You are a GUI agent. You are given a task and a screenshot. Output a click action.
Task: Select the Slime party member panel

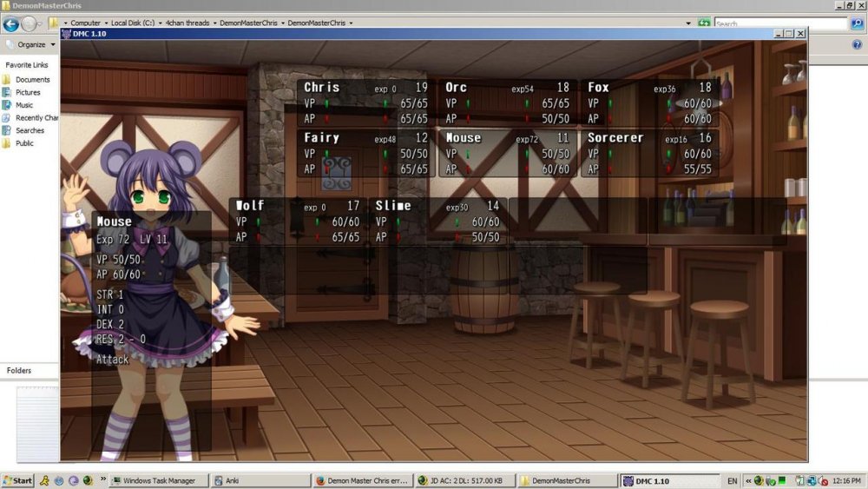pos(437,221)
